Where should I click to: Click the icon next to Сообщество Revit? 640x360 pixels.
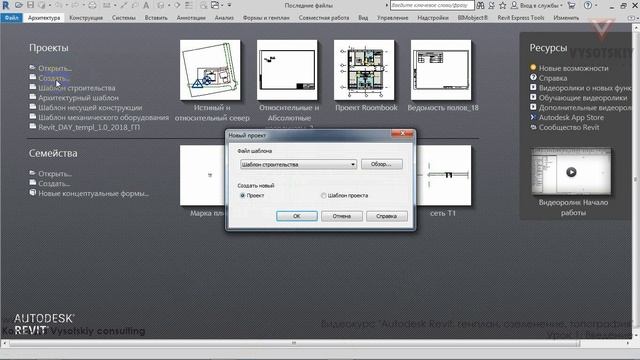point(533,127)
